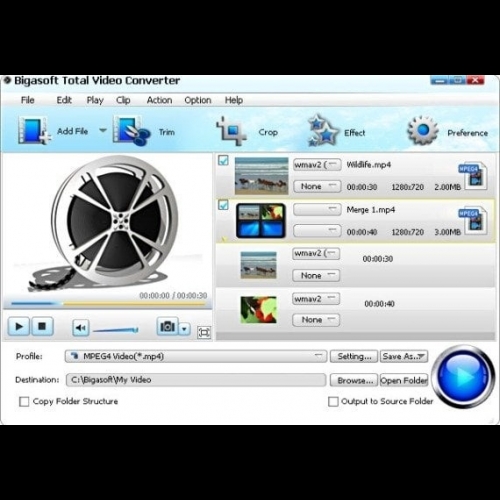Image resolution: width=500 pixels, height=500 pixels.
Task: Enable Copy Folder Structure checkbox
Action: pyautogui.click(x=24, y=401)
